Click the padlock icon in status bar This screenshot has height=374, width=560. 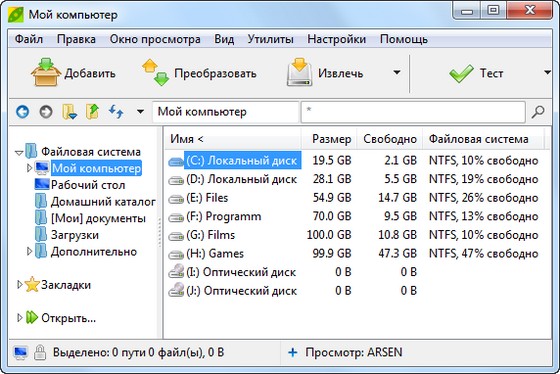point(40,352)
